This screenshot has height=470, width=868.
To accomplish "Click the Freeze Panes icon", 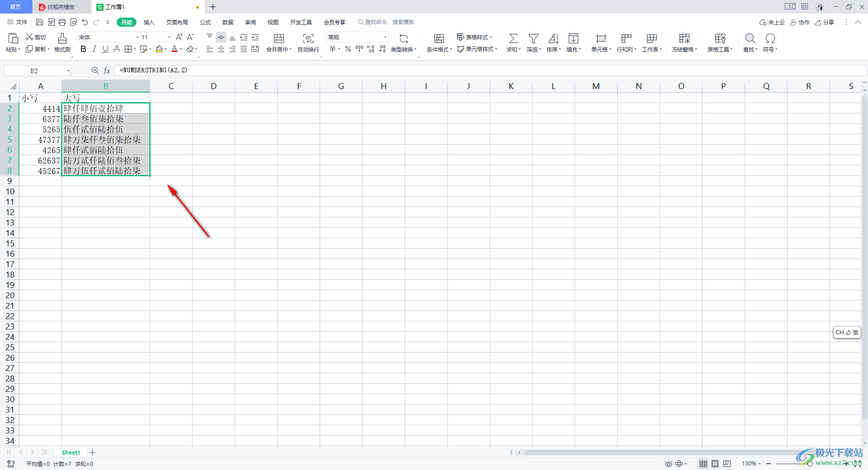I will point(684,38).
